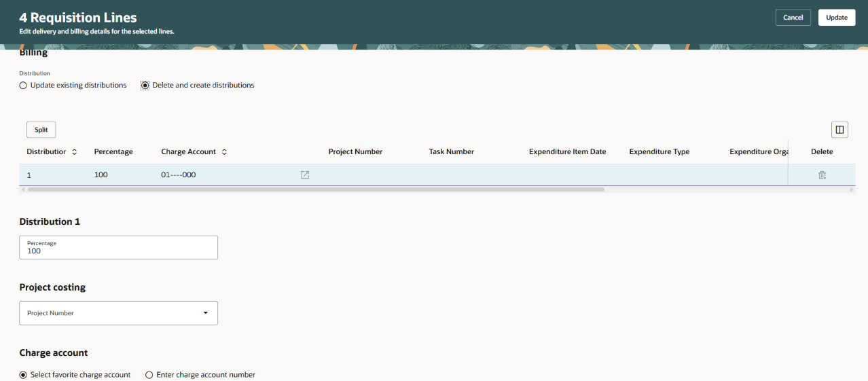Image resolution: width=868 pixels, height=381 pixels.
Task: Click the Cancel button
Action: click(793, 18)
